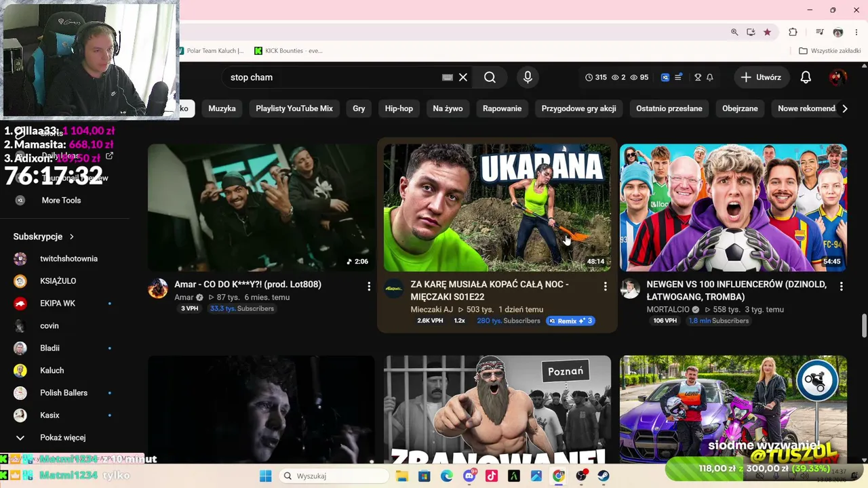Click the blue vidIQ icon in header
The image size is (868, 488).
665,77
